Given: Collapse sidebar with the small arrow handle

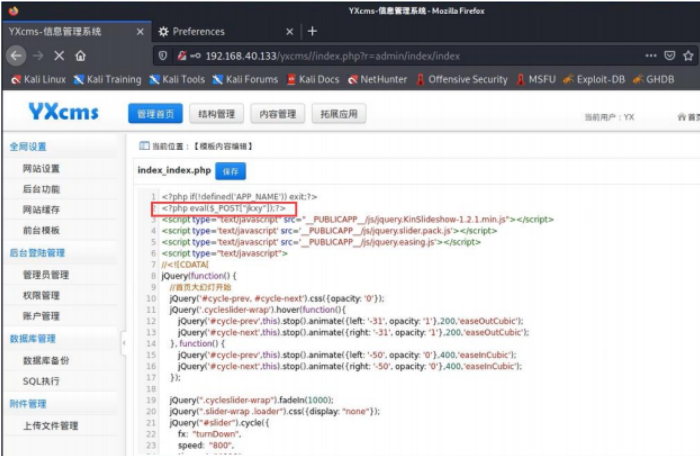Looking at the screenshot, I should point(124,343).
